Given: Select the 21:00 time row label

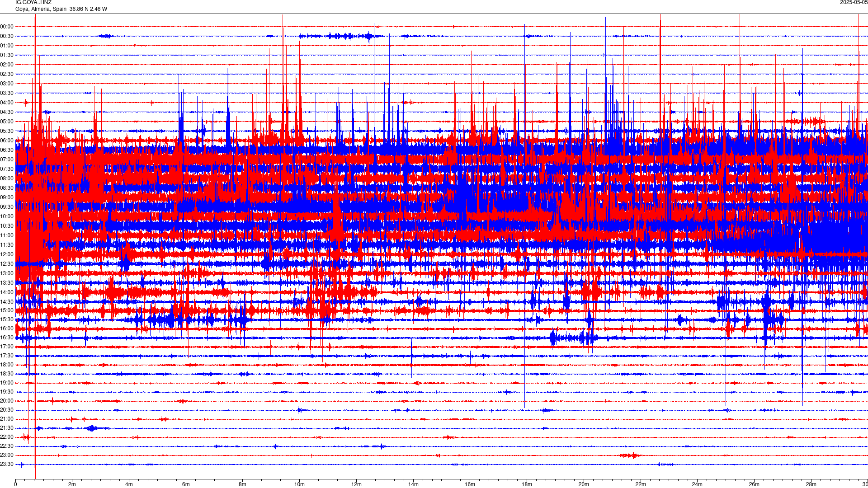Looking at the screenshot, I should coord(7,419).
